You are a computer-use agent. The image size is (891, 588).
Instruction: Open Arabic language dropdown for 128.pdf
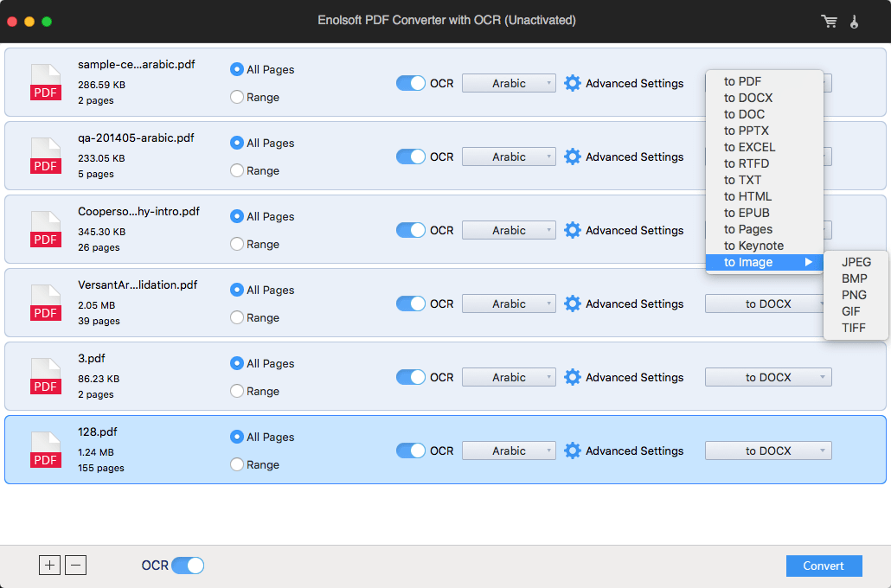click(x=509, y=451)
